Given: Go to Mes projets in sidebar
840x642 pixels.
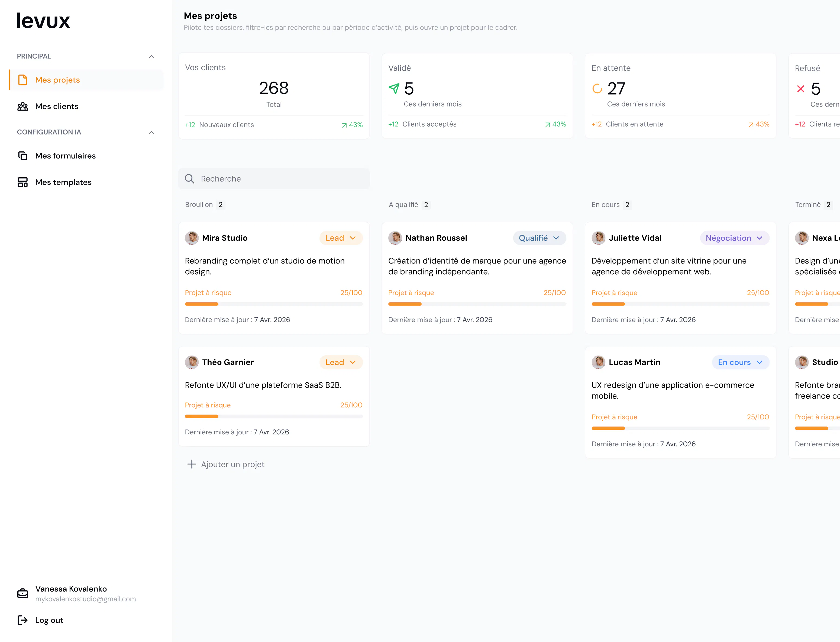Looking at the screenshot, I should 86,80.
